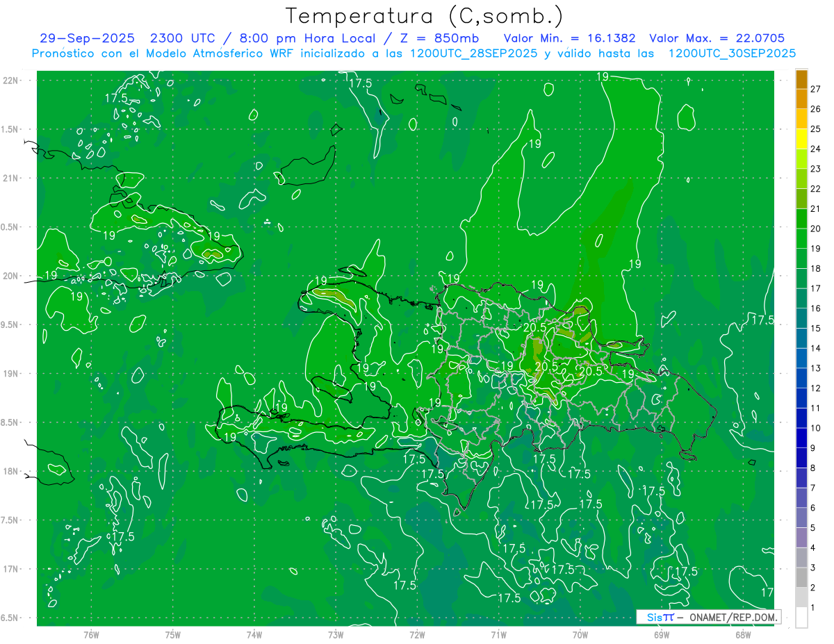
Task: Click the 'SisTT – ONAMET/REP.DOM.' credit label
Action: pos(709,617)
